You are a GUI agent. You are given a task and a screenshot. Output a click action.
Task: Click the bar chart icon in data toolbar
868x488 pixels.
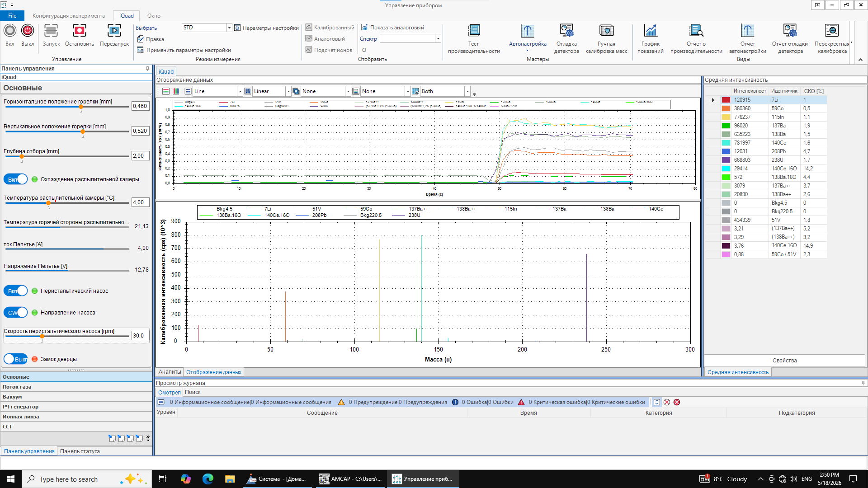coord(176,91)
